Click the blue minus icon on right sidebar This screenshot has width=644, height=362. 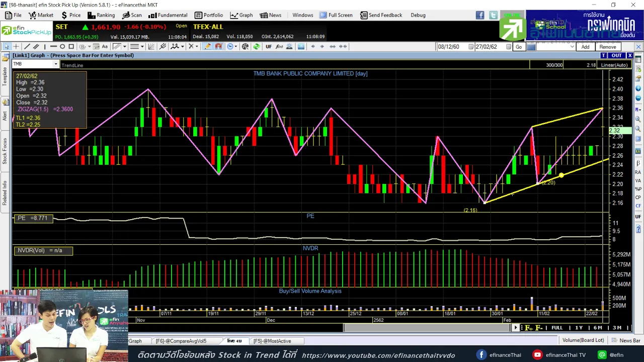pos(638,98)
